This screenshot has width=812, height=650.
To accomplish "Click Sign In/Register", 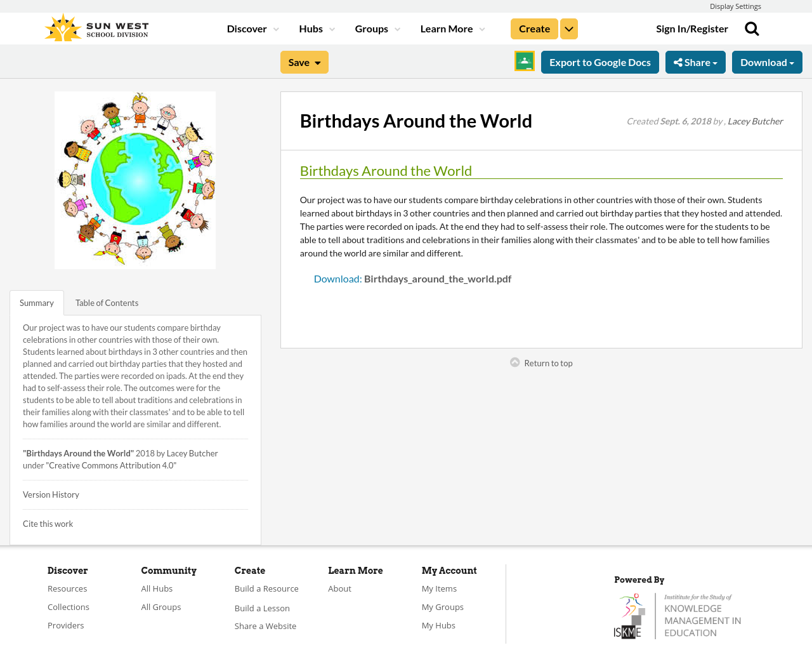I will pyautogui.click(x=692, y=27).
